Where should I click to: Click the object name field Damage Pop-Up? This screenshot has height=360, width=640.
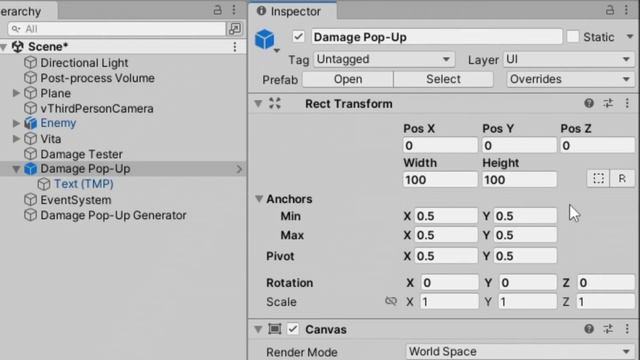point(437,37)
